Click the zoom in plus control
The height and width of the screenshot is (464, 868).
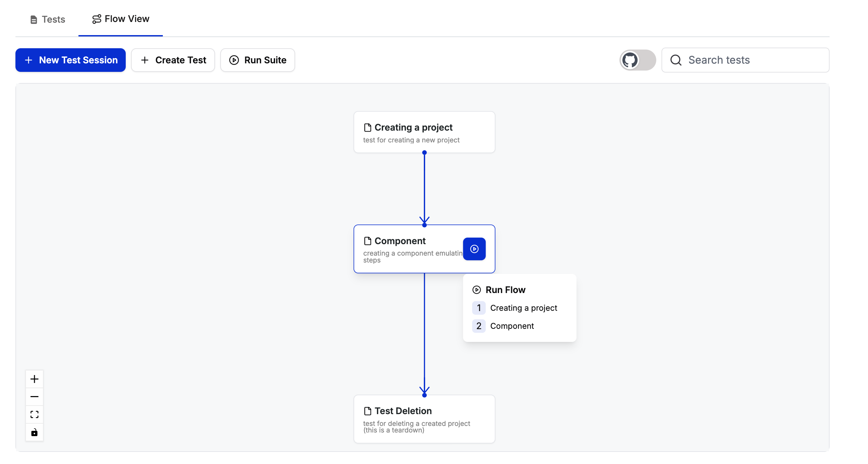pyautogui.click(x=34, y=379)
